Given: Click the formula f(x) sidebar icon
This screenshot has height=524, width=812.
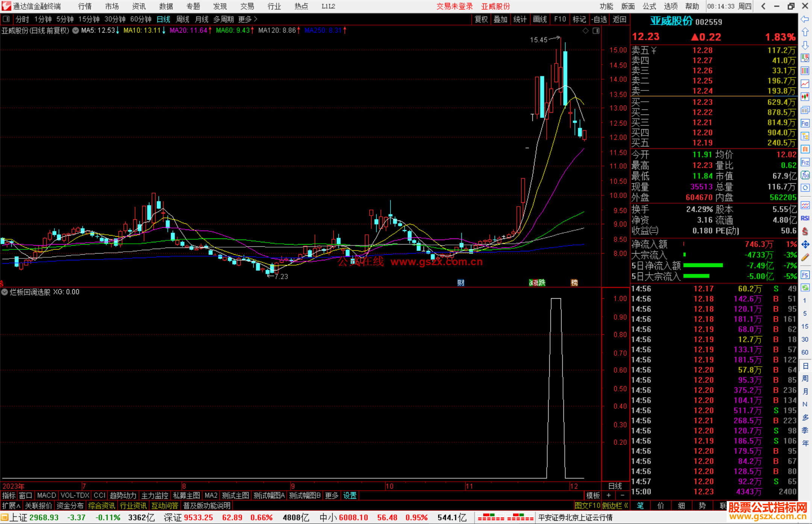Looking at the screenshot, I should [x=805, y=175].
